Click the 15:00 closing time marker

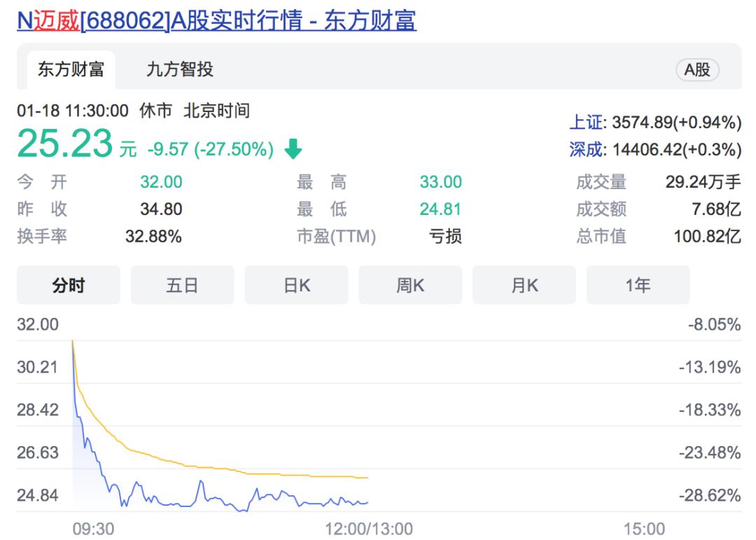pos(644,528)
